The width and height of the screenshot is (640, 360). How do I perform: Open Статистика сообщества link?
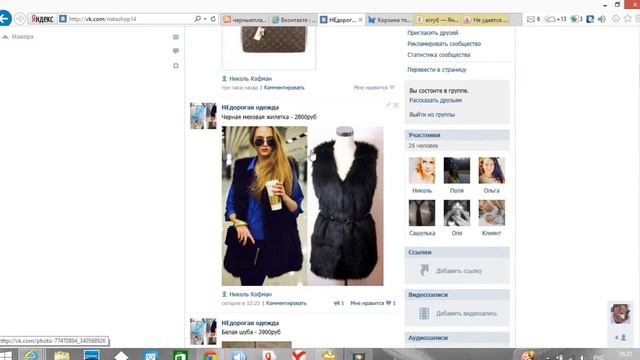pyautogui.click(x=438, y=55)
